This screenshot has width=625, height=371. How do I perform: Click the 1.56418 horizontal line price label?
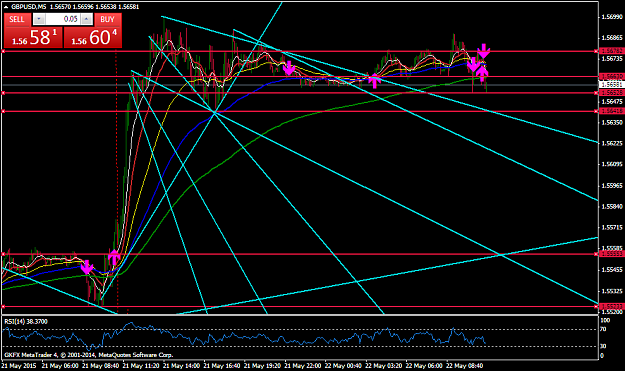point(611,111)
